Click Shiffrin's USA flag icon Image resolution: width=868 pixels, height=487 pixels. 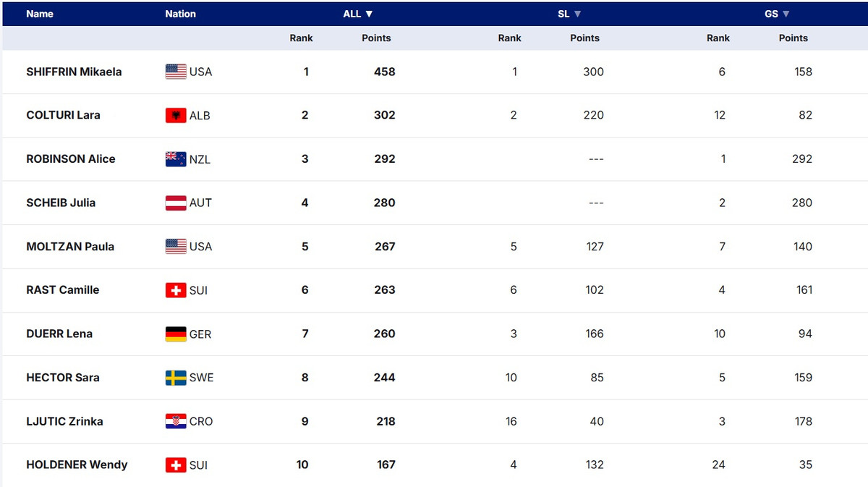click(176, 72)
